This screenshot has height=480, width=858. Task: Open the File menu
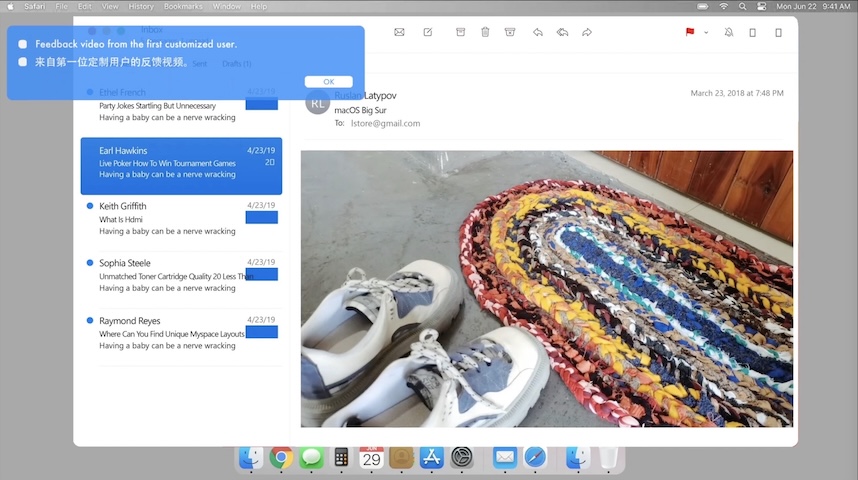(61, 7)
